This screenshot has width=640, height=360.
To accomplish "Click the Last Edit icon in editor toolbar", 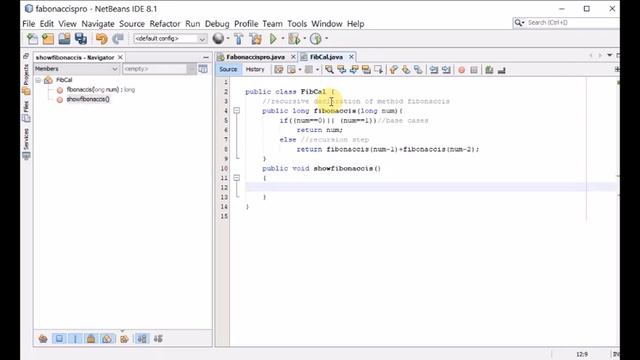I will click(x=279, y=70).
